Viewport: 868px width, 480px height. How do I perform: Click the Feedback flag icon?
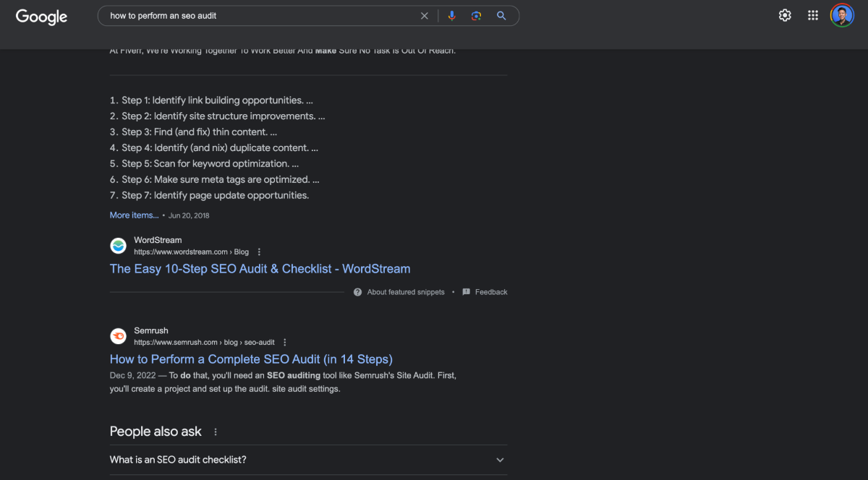[466, 292]
